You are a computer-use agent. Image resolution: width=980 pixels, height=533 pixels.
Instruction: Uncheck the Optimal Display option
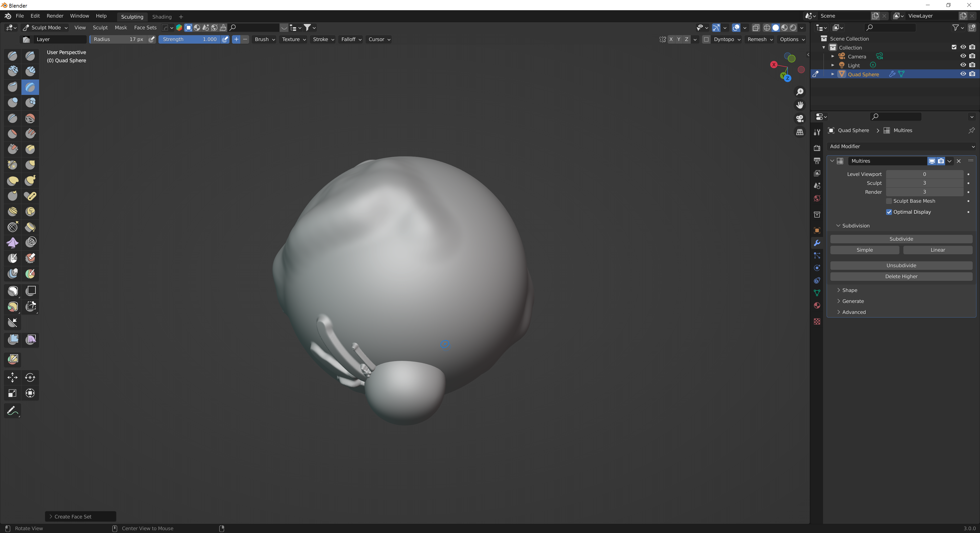tap(889, 212)
